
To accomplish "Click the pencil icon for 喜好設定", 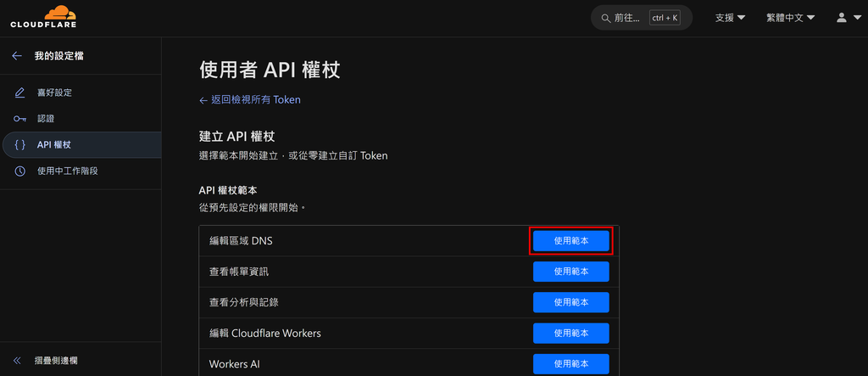I will pyautogui.click(x=20, y=93).
